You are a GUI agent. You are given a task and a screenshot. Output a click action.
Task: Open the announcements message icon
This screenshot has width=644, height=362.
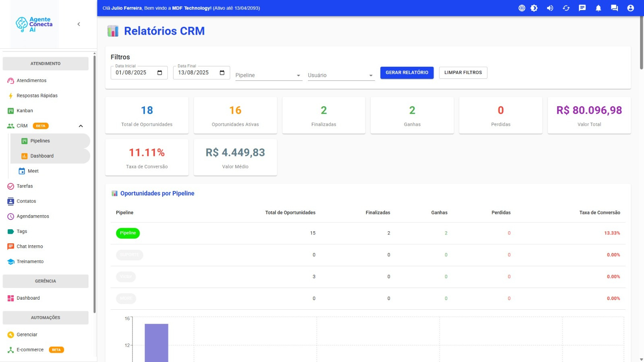[x=582, y=8]
